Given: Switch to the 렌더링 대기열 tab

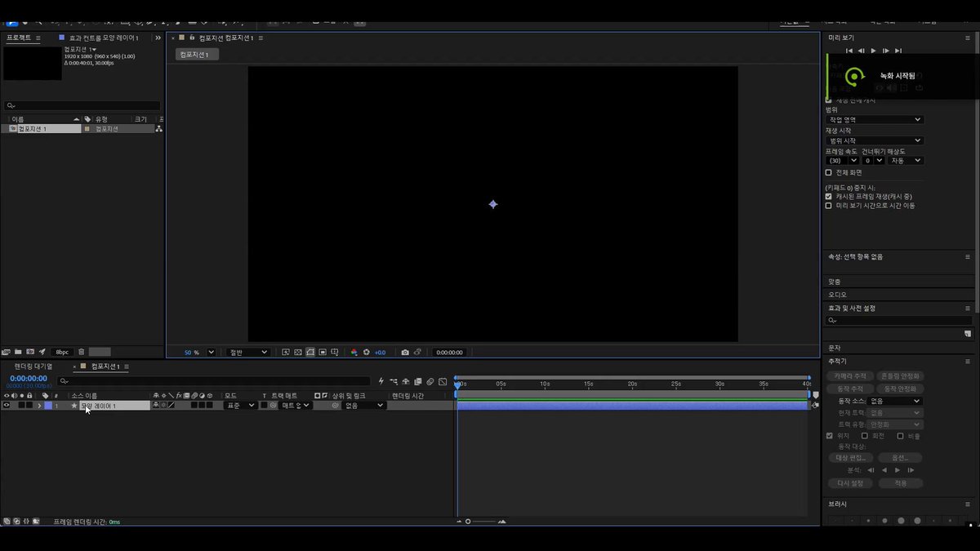Looking at the screenshot, I should coord(33,367).
